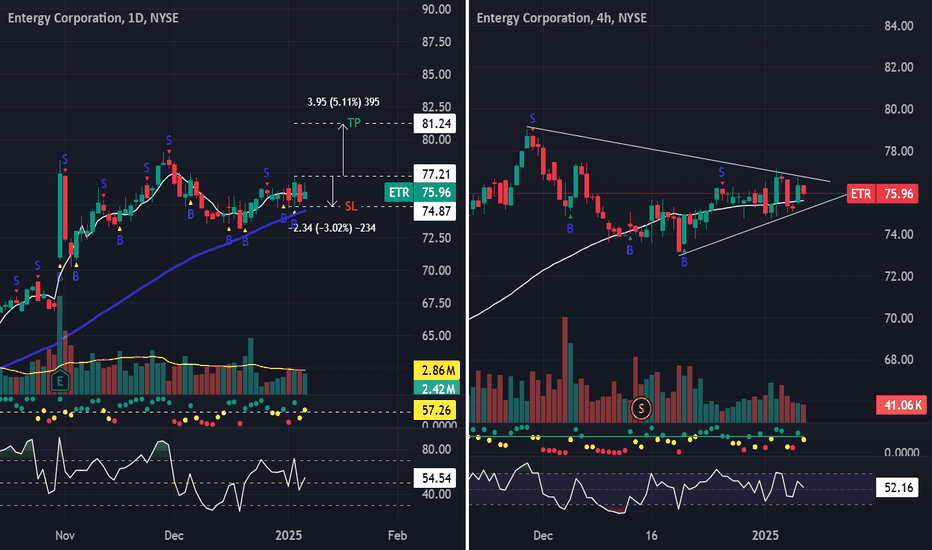Click the 16 label on 4h time axis
Image resolution: width=932 pixels, height=550 pixels.
[x=651, y=536]
